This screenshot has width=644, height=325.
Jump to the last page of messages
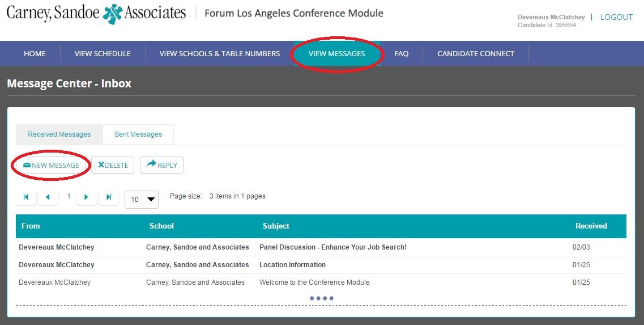tap(108, 197)
